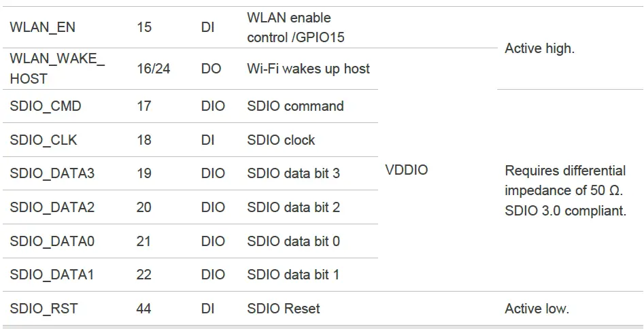Click the SDIO_RST pin name

pos(44,309)
